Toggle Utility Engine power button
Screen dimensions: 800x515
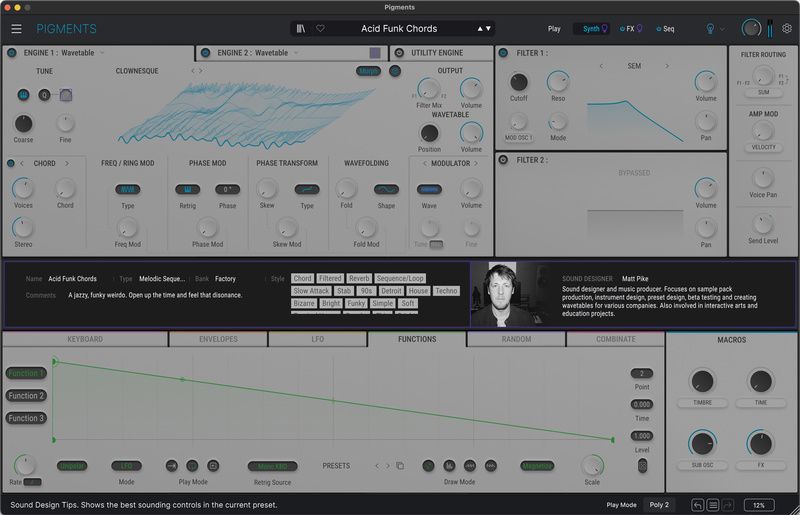point(399,53)
